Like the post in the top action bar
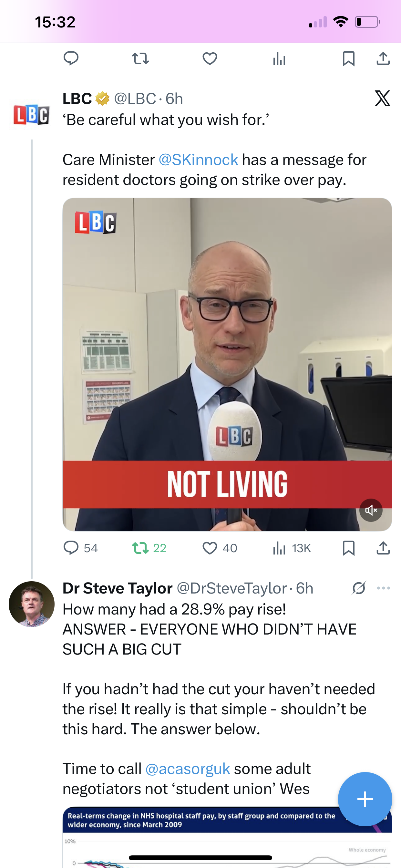This screenshot has height=868, width=401. (210, 59)
